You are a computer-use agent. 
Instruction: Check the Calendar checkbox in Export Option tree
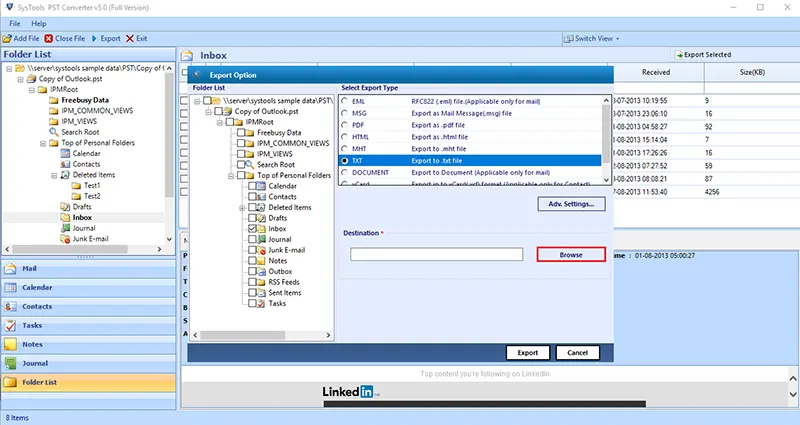252,186
